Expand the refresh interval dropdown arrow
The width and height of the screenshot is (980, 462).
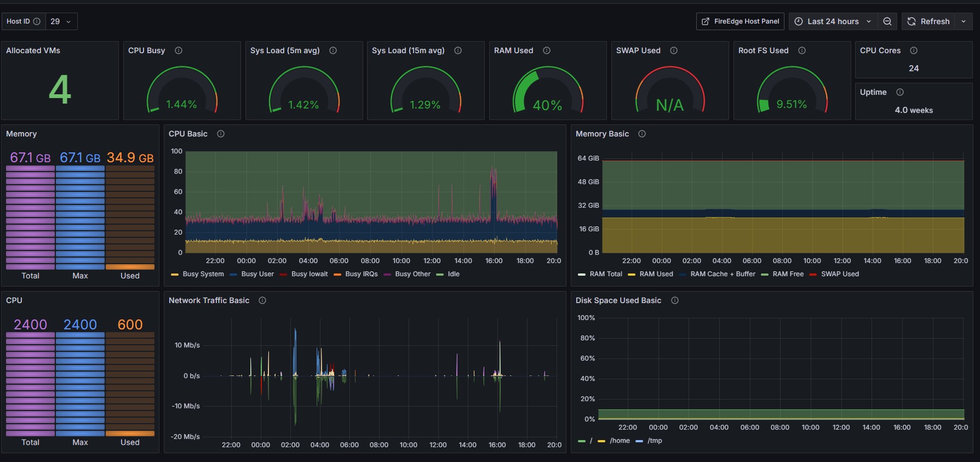pos(964,21)
